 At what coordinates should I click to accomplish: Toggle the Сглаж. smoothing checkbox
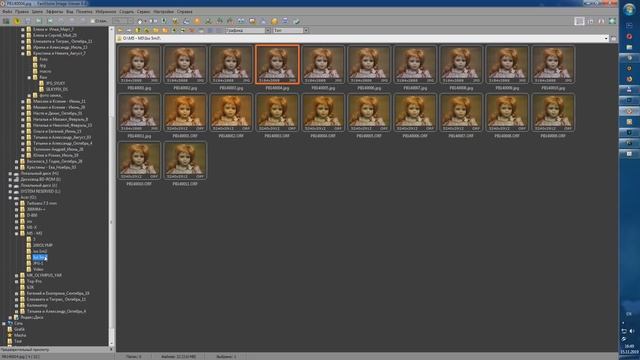tap(93, 21)
